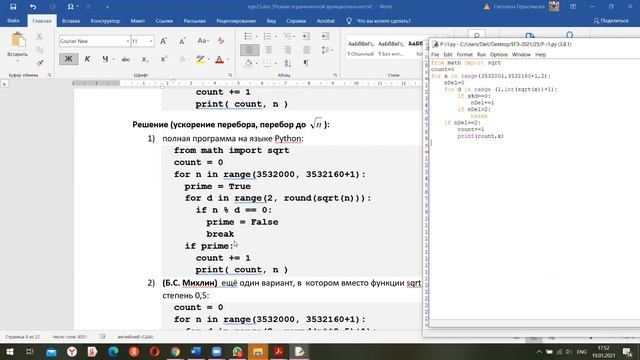Switch to the Макет ribbon tab
640x360 pixels.
tap(138, 21)
